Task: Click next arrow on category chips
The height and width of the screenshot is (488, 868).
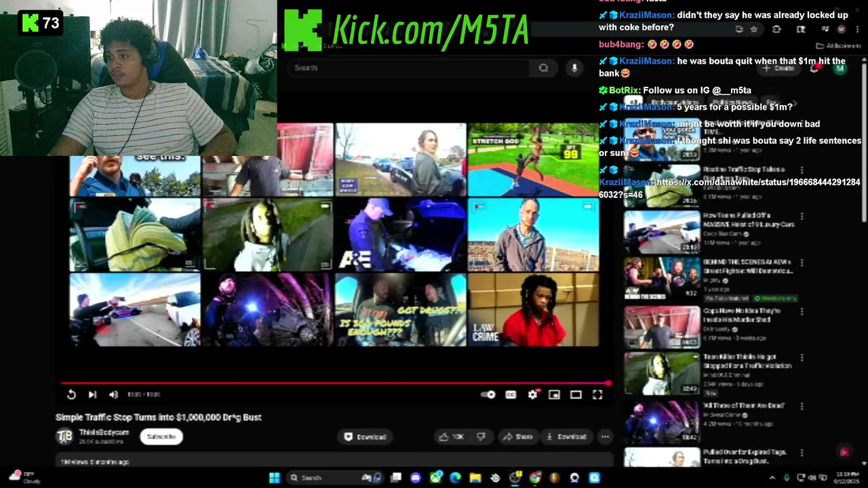Action: click(795, 103)
